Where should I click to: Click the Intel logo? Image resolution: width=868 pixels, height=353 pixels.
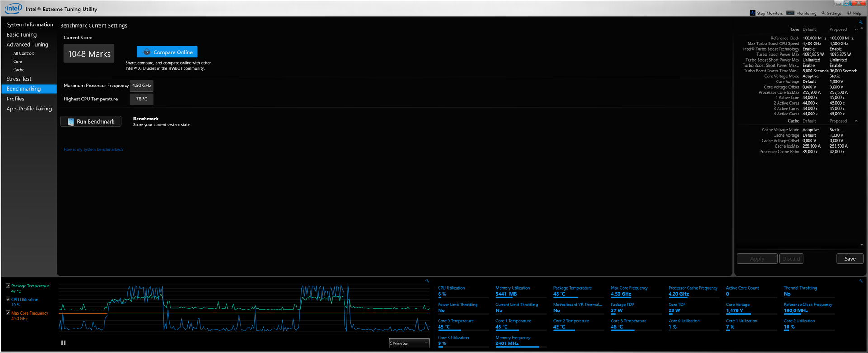tap(13, 9)
